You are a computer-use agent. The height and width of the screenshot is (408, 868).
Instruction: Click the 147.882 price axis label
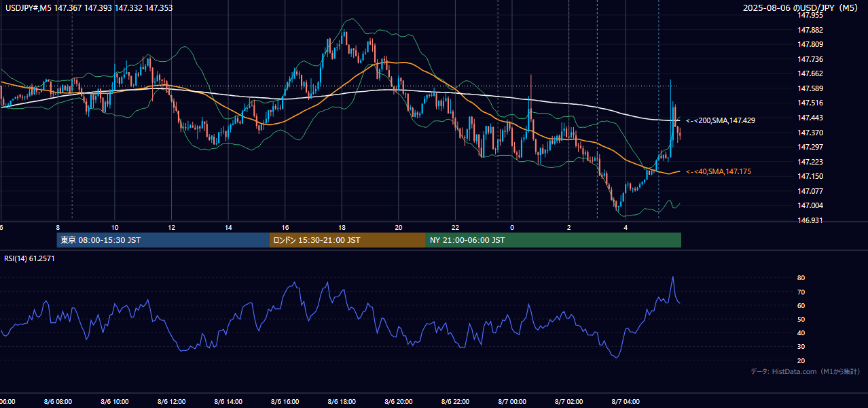810,30
